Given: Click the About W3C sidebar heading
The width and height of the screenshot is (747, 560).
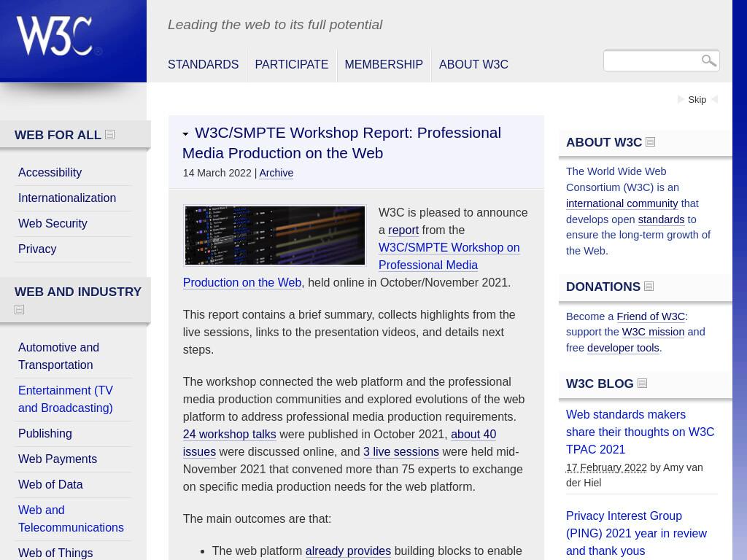Looking at the screenshot, I should tap(604, 142).
